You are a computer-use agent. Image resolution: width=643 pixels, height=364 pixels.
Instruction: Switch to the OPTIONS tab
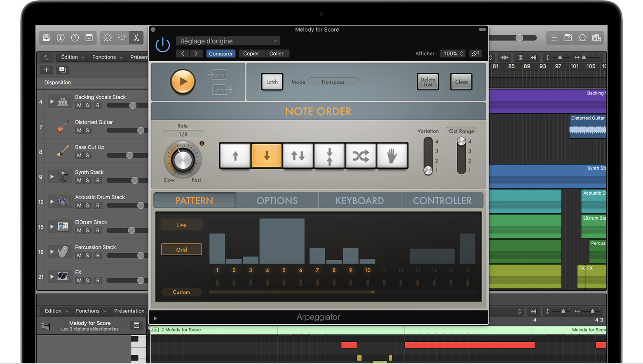[277, 201]
